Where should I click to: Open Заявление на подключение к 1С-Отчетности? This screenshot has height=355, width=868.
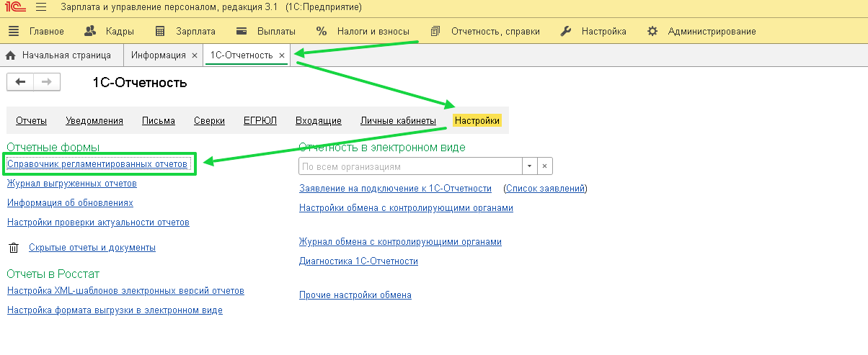tap(395, 189)
